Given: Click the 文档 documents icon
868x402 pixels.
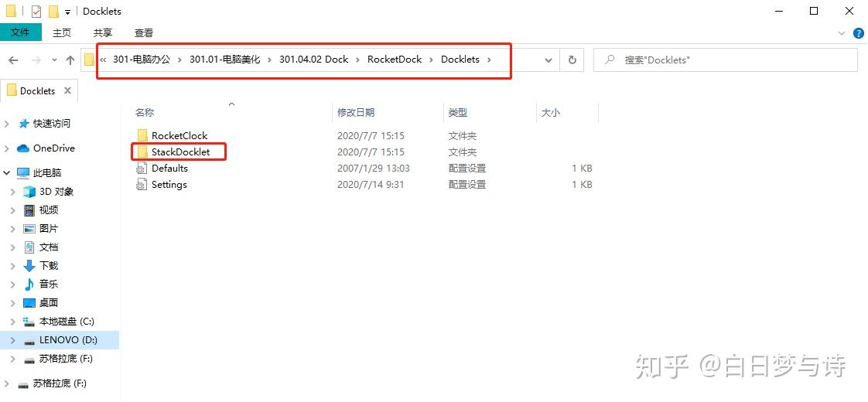Looking at the screenshot, I should tap(29, 247).
